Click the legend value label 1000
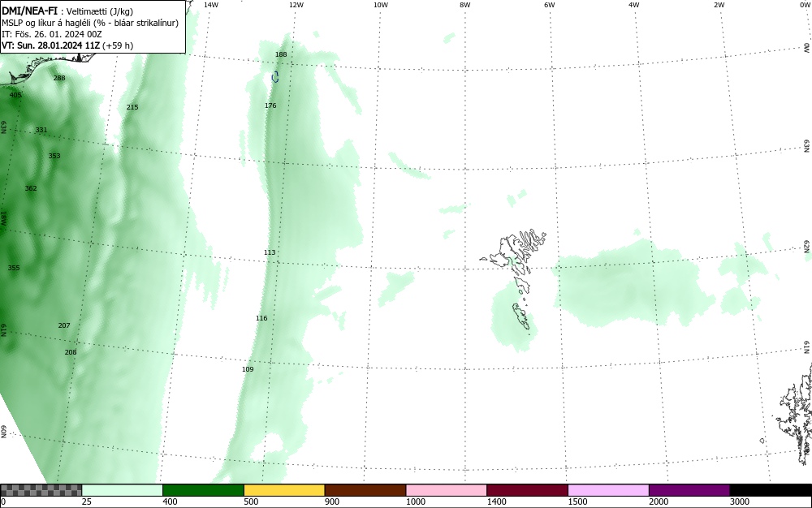Viewport: 812px width, 508px height. click(x=416, y=502)
